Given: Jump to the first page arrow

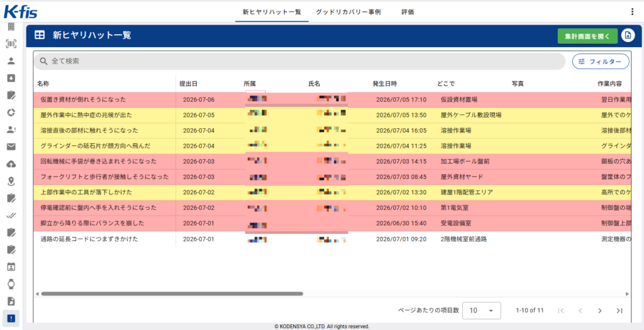Looking at the screenshot, I should (x=560, y=311).
